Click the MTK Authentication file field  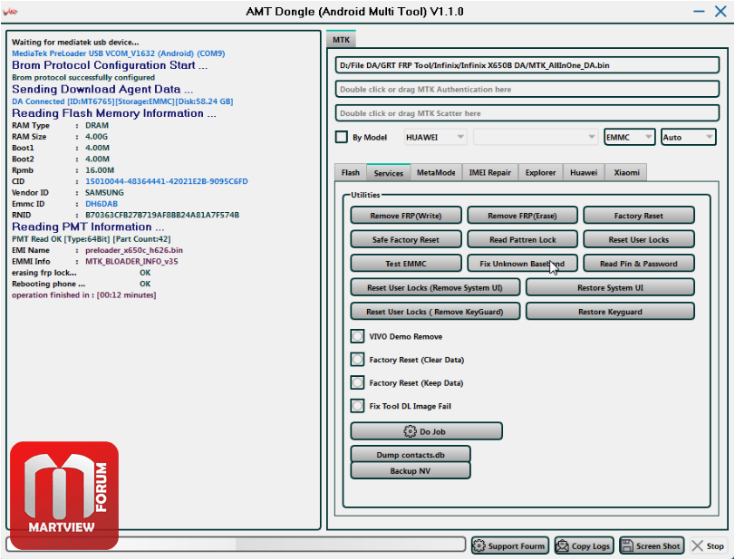click(x=527, y=89)
